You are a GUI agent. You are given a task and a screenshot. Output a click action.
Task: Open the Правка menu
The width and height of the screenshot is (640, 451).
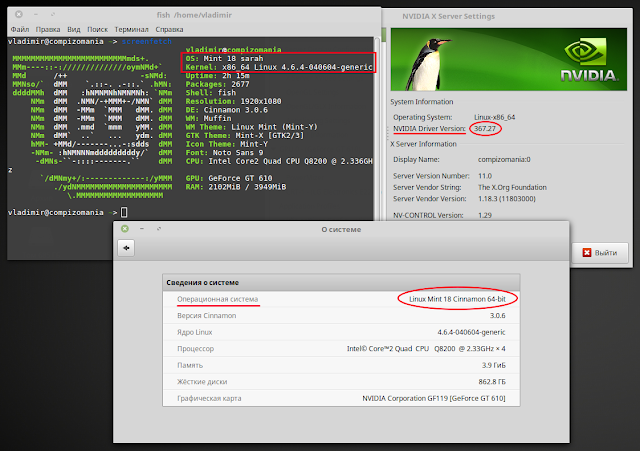(50, 30)
